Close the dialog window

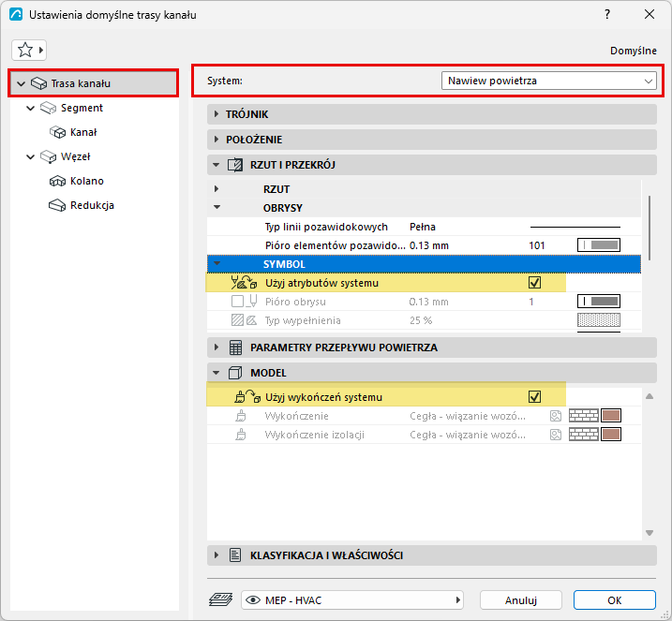pos(650,15)
